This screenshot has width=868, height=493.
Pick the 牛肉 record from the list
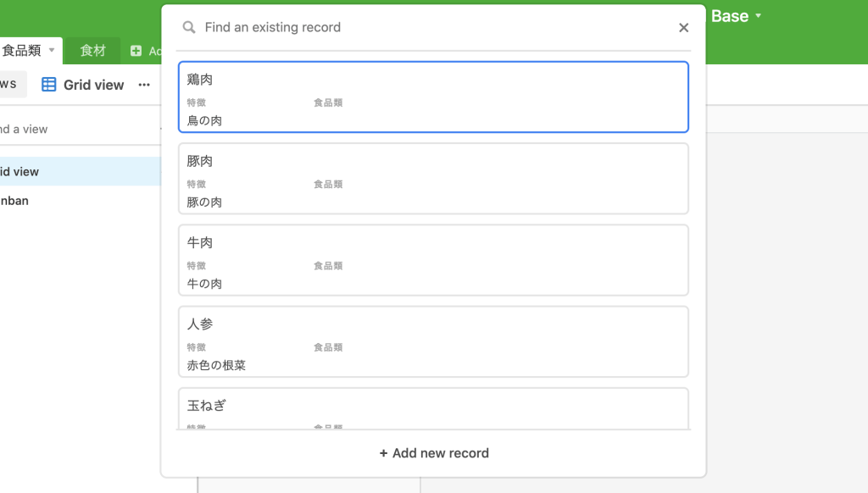[x=433, y=260]
